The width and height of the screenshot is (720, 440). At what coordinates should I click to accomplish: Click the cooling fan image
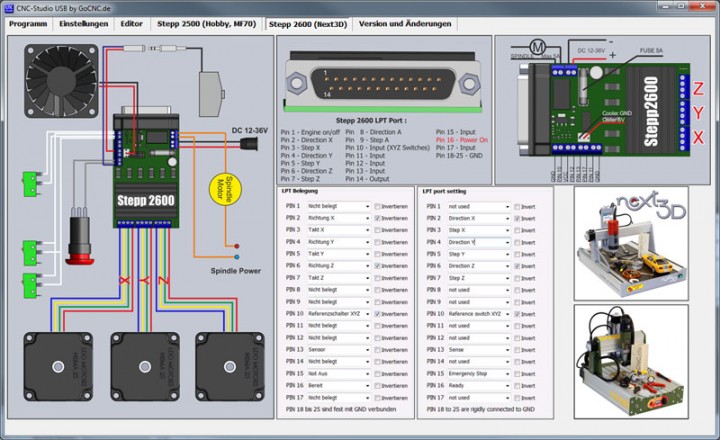pyautogui.click(x=62, y=81)
